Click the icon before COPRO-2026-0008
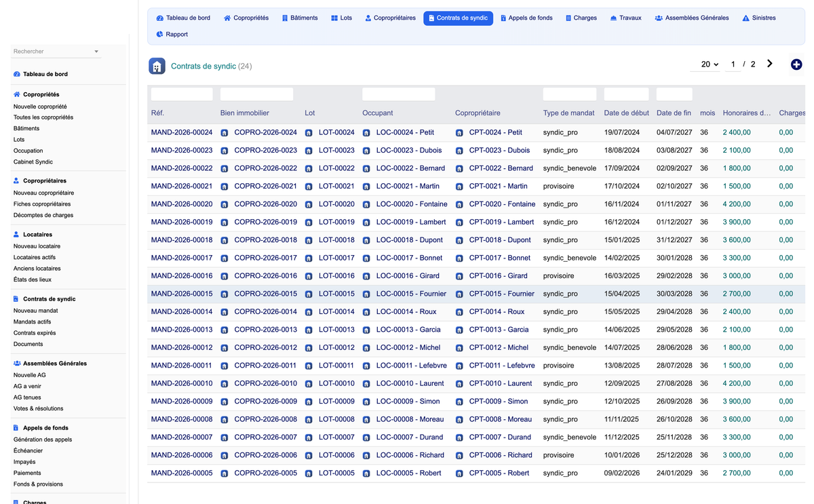814x504 pixels. click(225, 421)
